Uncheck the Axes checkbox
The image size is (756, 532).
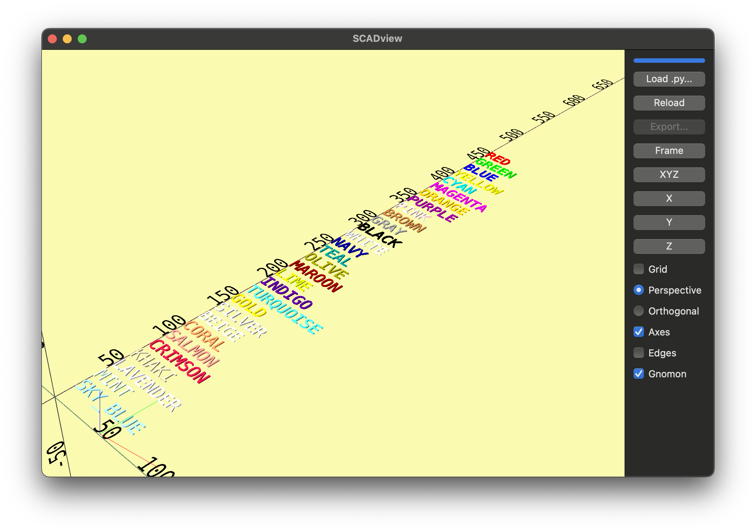pos(639,332)
